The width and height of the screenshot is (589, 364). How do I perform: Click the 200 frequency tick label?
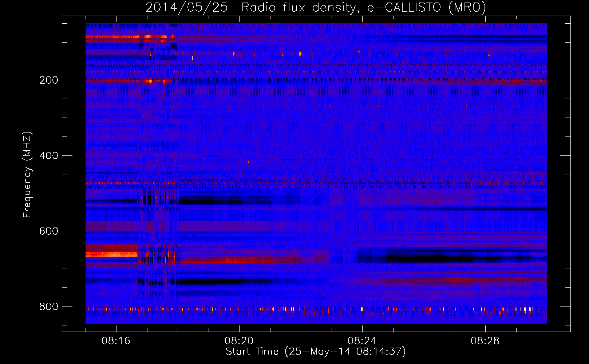(x=49, y=80)
